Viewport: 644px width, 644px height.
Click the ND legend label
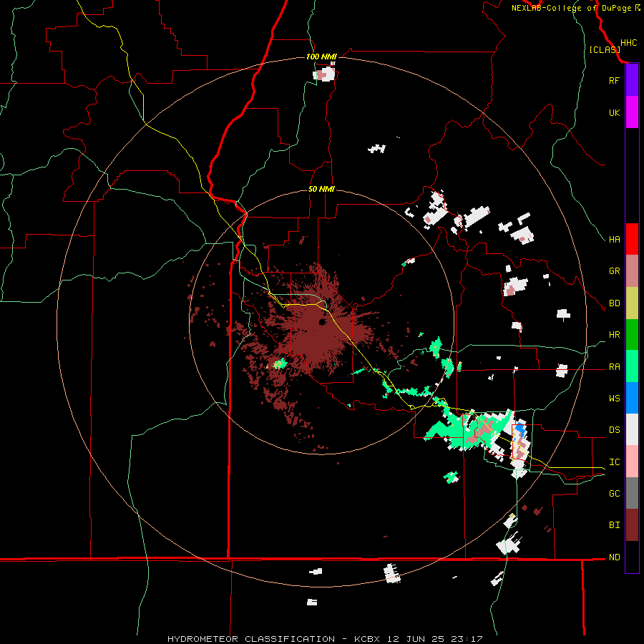point(615,557)
